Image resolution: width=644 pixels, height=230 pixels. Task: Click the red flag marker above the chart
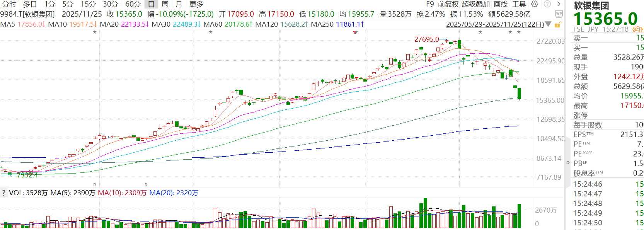(355, 32)
